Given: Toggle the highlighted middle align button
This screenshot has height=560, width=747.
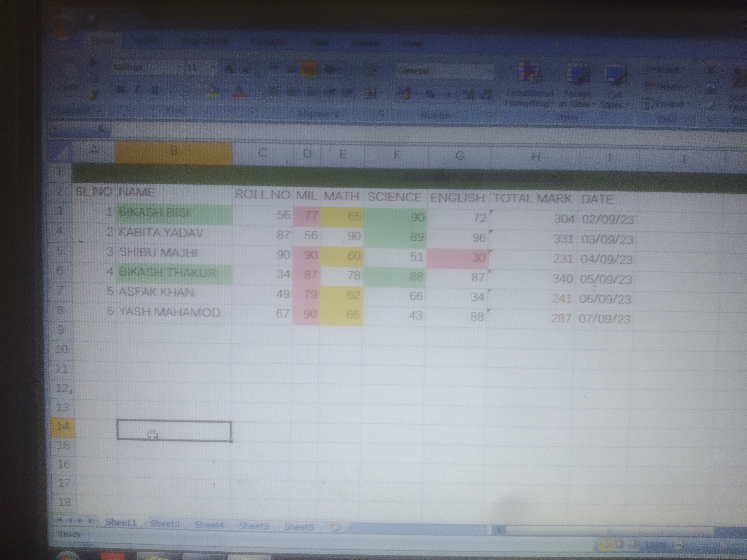Looking at the screenshot, I should pyautogui.click(x=309, y=69).
